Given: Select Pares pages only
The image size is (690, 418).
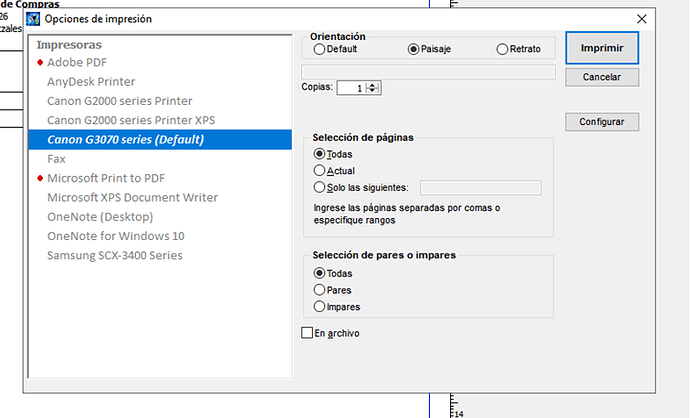Looking at the screenshot, I should click(320, 290).
